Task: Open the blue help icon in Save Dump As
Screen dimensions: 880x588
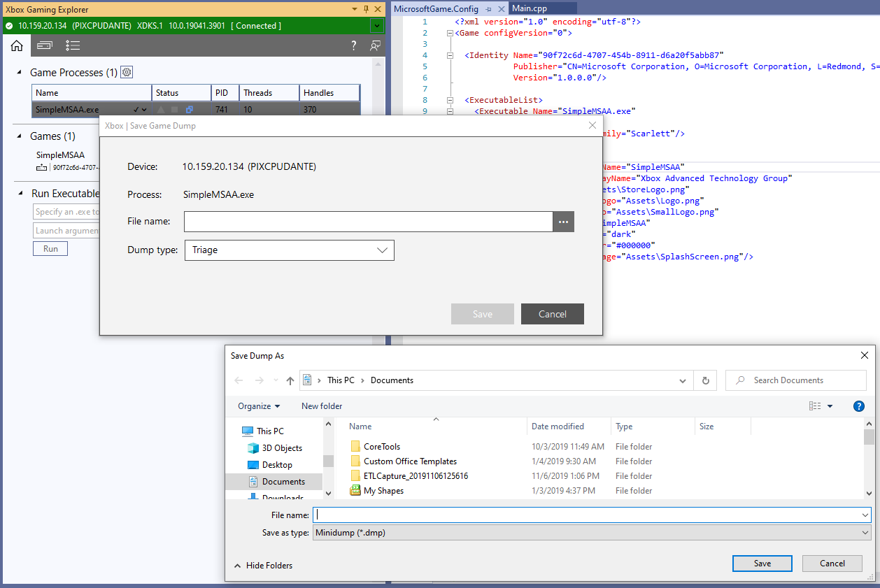Action: (x=859, y=406)
